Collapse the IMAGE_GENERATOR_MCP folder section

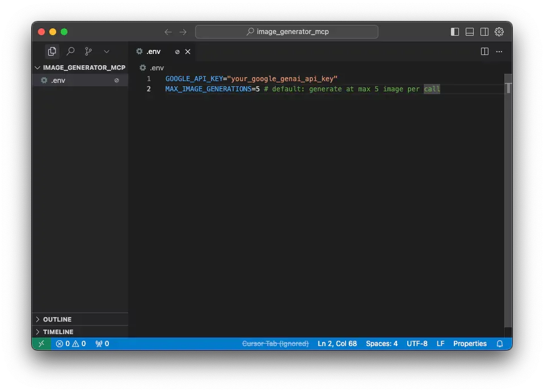(80, 68)
